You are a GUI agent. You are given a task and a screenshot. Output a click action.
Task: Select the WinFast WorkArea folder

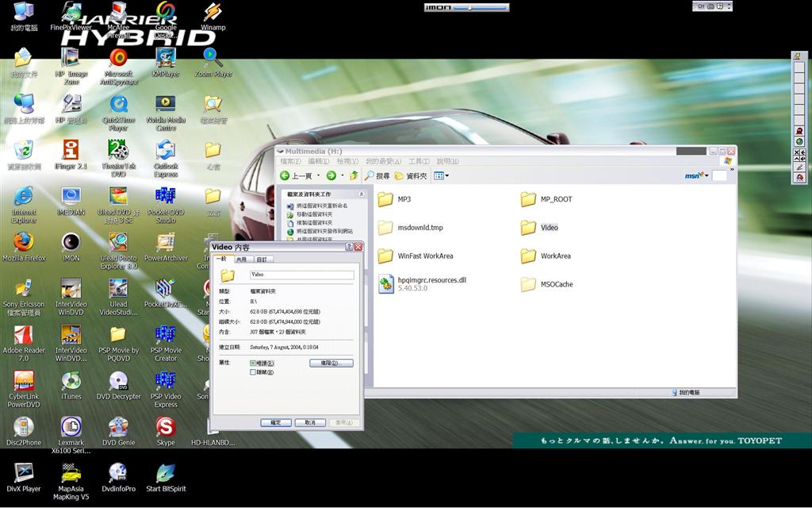click(416, 256)
